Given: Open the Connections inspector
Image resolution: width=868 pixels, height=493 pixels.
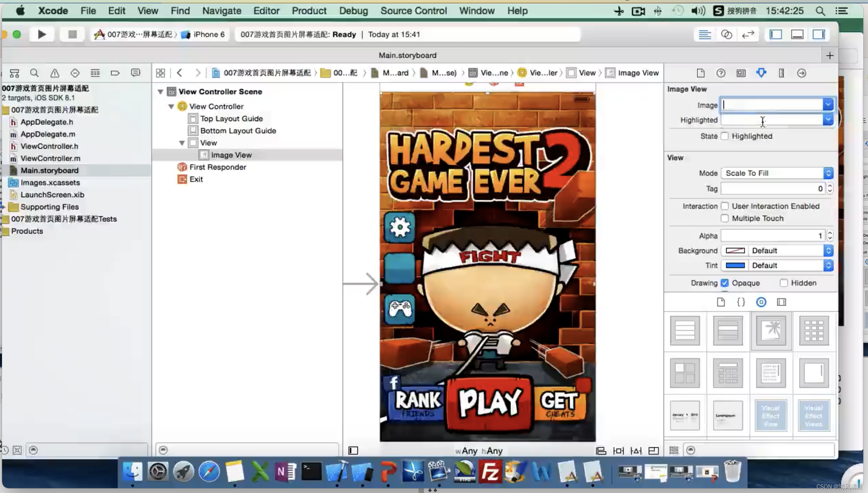Looking at the screenshot, I should coord(802,73).
